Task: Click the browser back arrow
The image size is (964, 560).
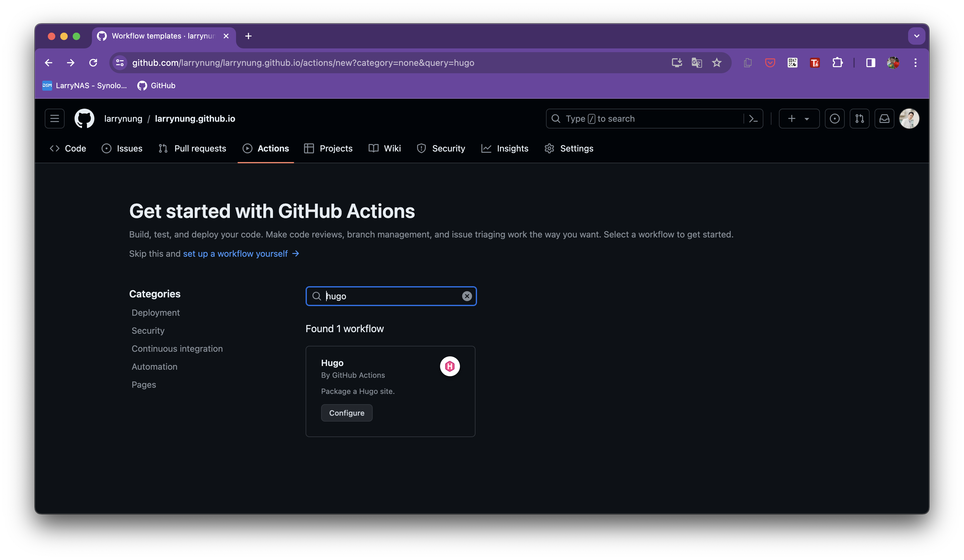Action: click(x=48, y=63)
